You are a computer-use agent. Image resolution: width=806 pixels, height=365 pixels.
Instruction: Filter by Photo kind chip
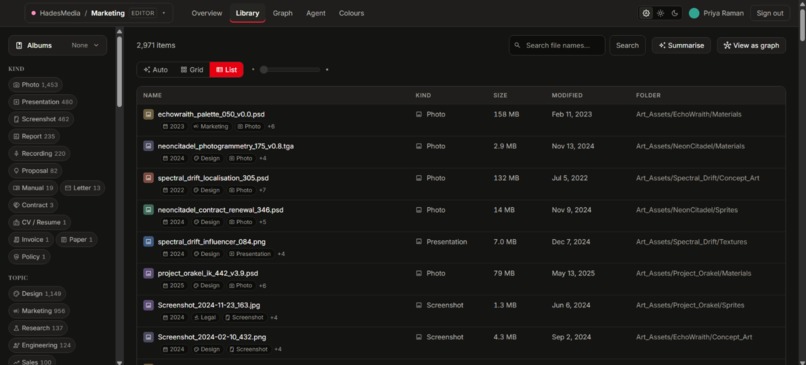tap(35, 85)
